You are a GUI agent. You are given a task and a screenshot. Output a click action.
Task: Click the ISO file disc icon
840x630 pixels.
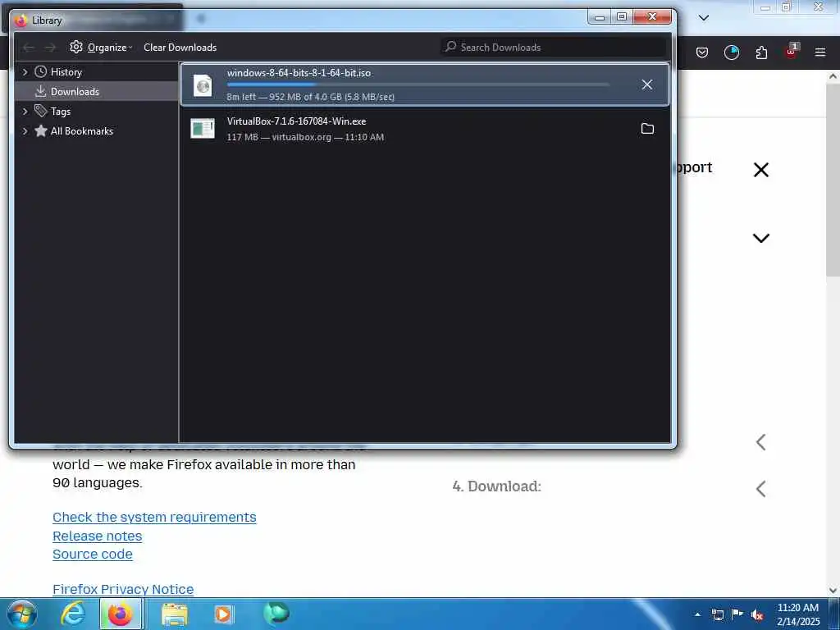point(203,85)
